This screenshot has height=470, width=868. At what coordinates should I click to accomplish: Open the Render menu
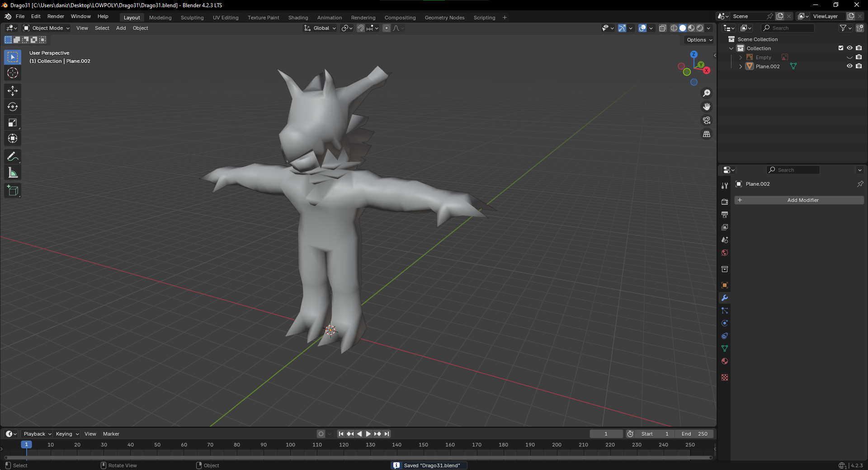click(x=56, y=16)
